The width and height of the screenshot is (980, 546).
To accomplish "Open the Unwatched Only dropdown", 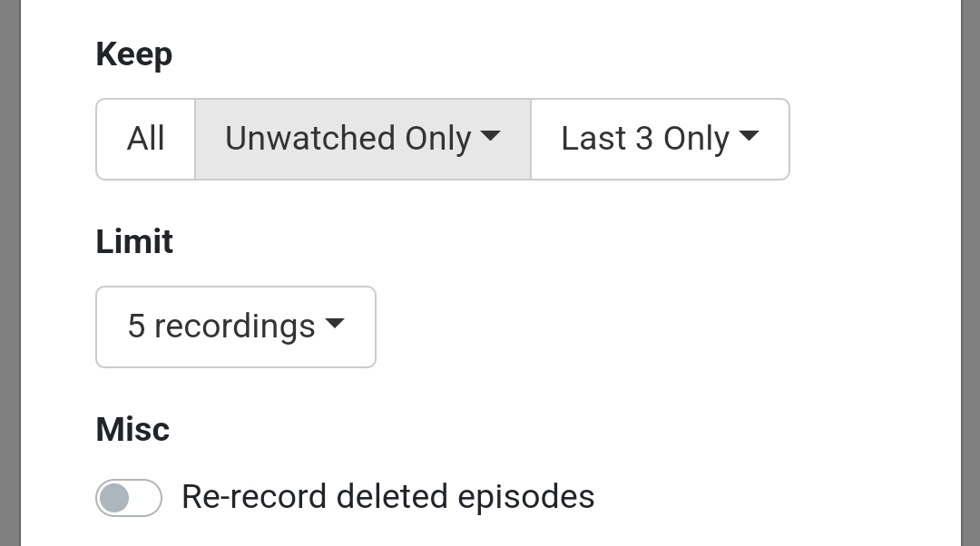I will click(362, 139).
